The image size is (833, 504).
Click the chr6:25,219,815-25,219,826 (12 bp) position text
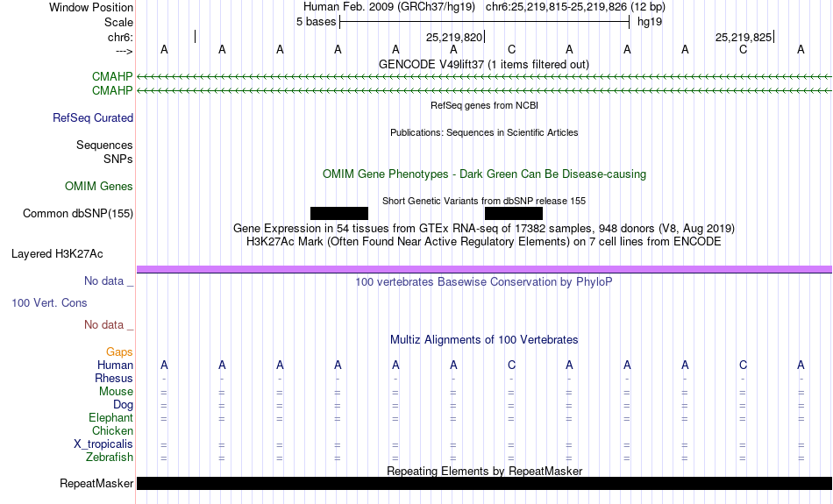(575, 7)
